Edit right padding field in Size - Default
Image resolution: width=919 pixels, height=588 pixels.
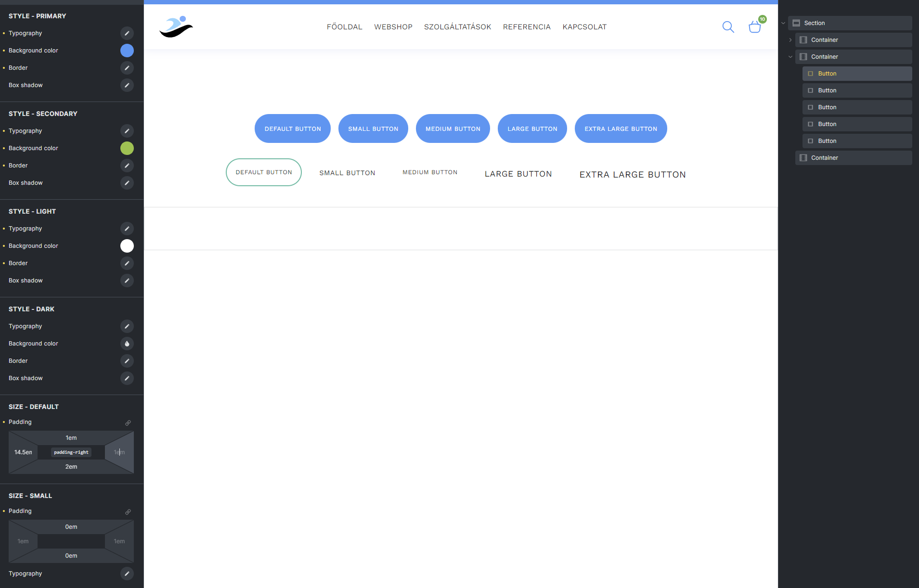[x=119, y=452]
